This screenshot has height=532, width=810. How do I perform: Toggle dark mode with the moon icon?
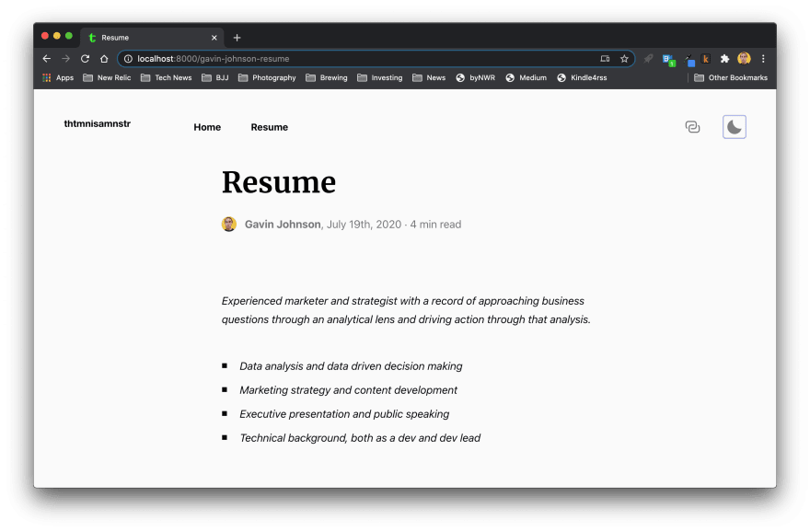pos(734,127)
